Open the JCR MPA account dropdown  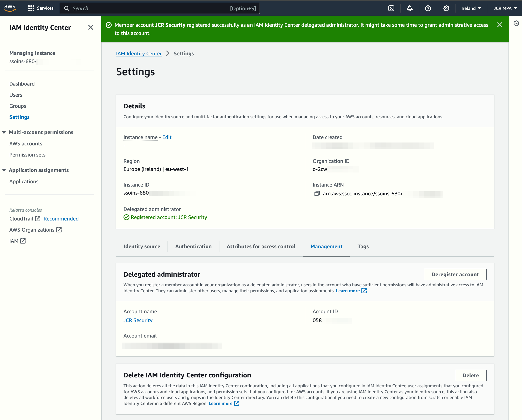[505, 8]
